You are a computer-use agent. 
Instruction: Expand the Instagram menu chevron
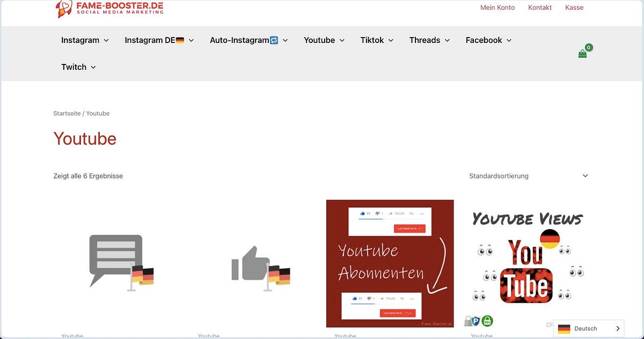point(106,40)
